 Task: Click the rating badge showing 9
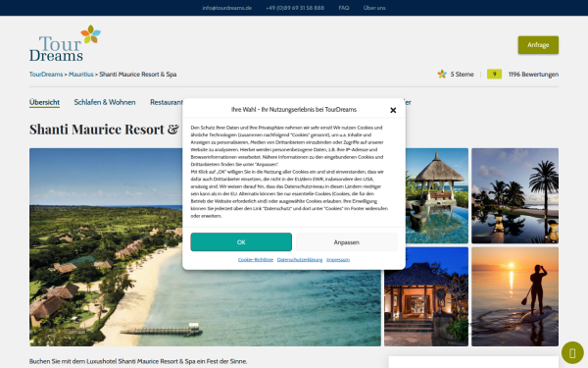[x=494, y=75]
